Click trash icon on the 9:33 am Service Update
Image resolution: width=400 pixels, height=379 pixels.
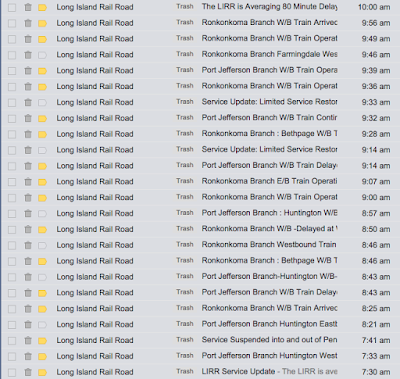tap(28, 102)
